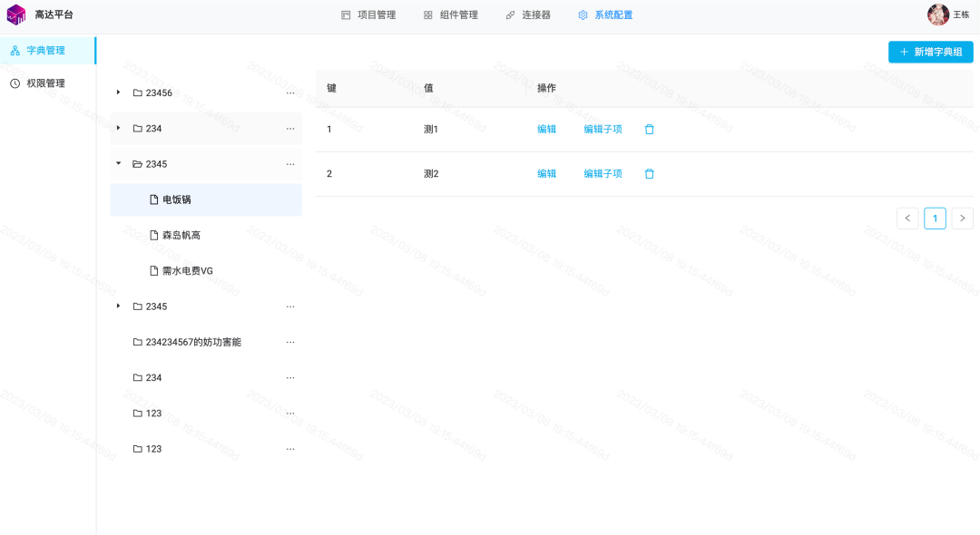Click the 权限管理 clock icon
The height and width of the screenshot is (535, 980).
pos(15,83)
